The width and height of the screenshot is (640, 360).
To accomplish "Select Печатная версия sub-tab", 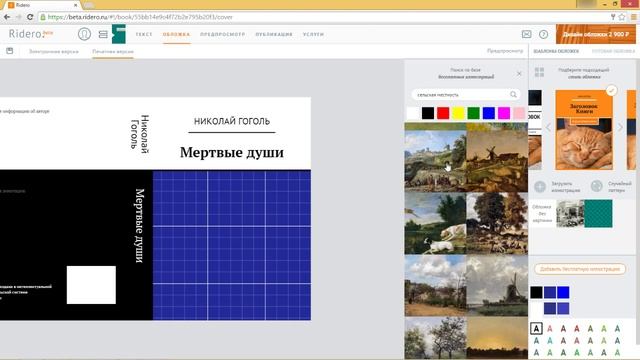I will [x=113, y=51].
